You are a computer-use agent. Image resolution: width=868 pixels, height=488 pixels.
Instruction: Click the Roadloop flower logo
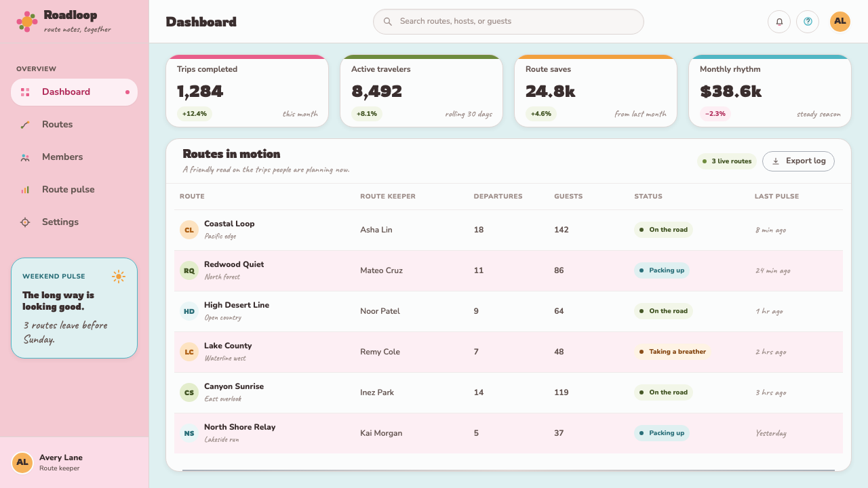point(27,22)
